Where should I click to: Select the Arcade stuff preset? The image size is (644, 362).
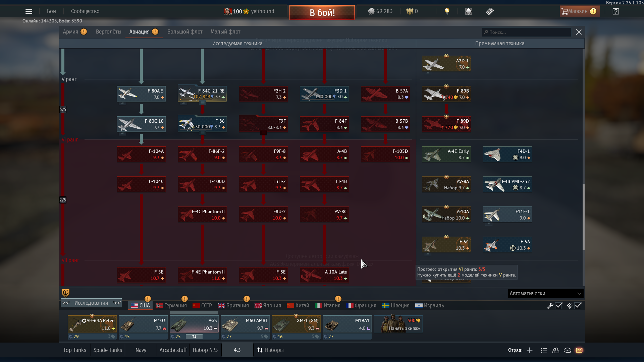(173, 350)
